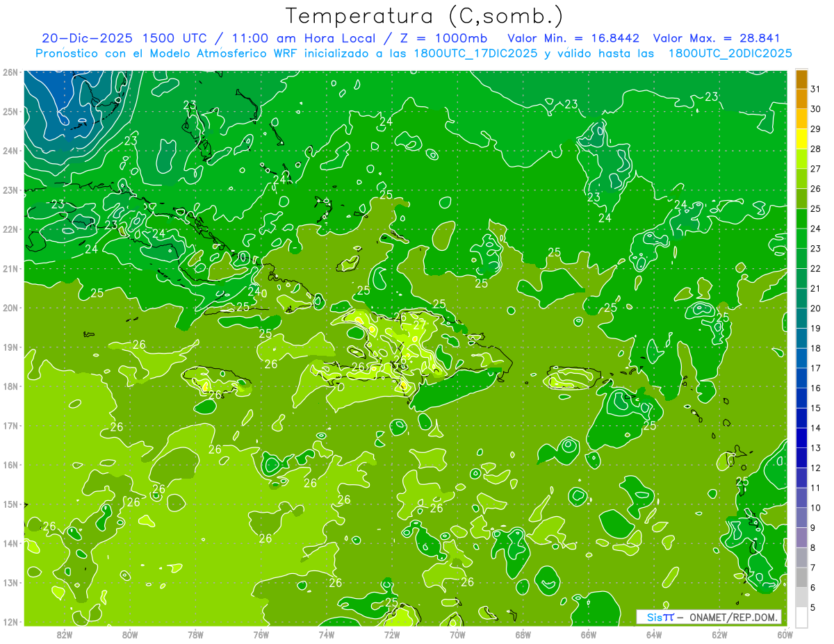
Task: Click the dark orange swatch above 31
Action: coord(801,79)
